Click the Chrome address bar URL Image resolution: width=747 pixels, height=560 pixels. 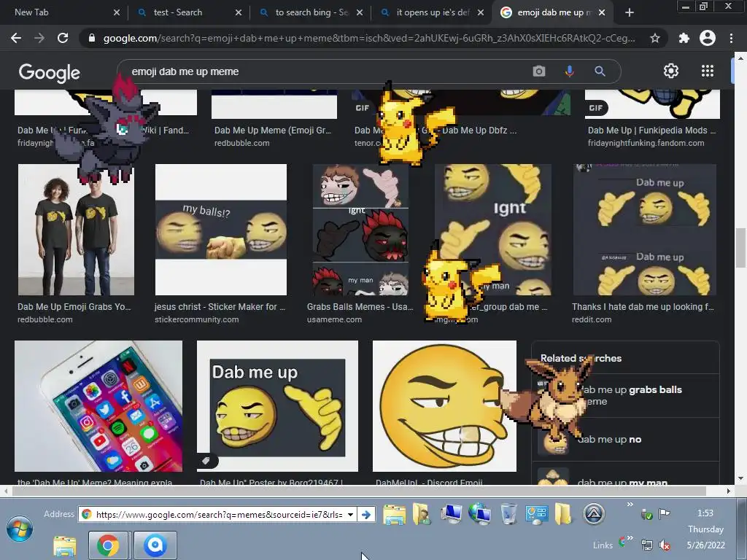click(x=369, y=38)
